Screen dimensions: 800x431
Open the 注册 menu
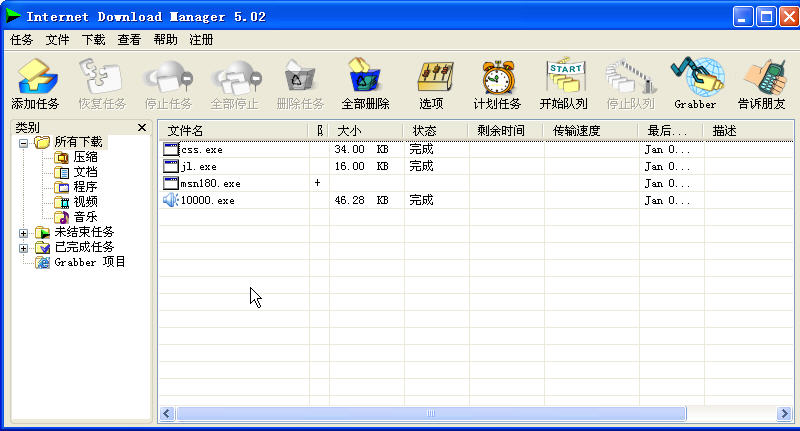(201, 40)
